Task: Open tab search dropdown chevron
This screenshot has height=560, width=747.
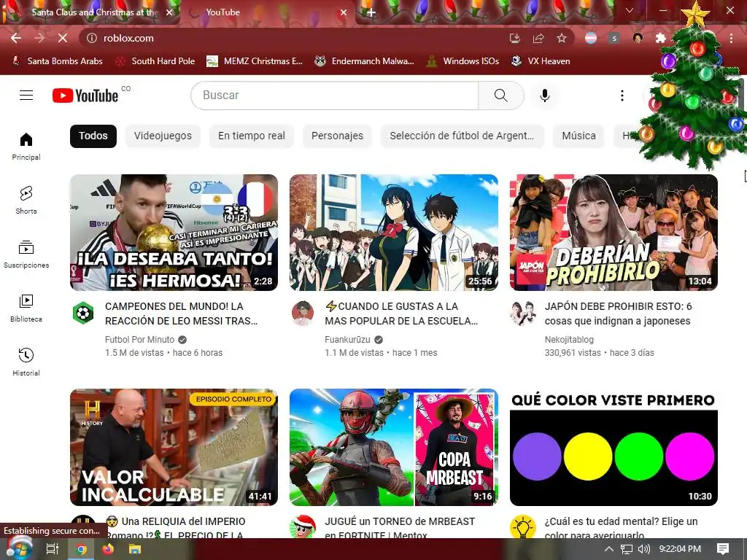Action: point(630,10)
